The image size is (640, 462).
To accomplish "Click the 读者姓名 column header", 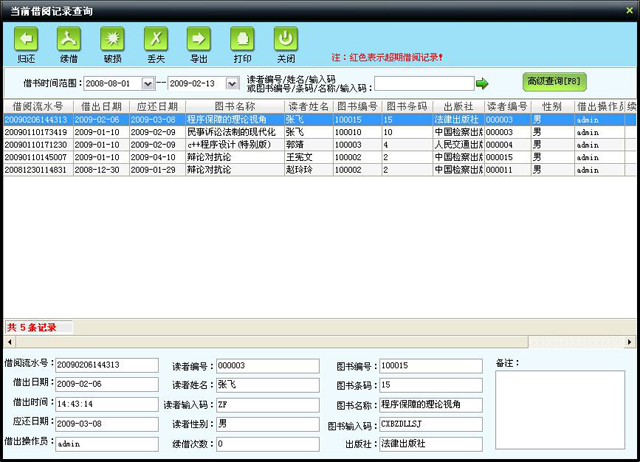I will [308, 106].
